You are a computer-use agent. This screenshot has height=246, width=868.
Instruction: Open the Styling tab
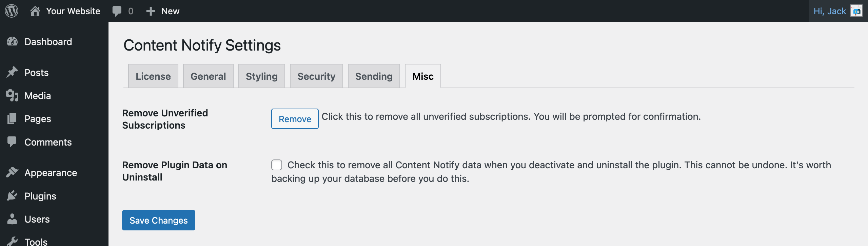[x=262, y=76]
